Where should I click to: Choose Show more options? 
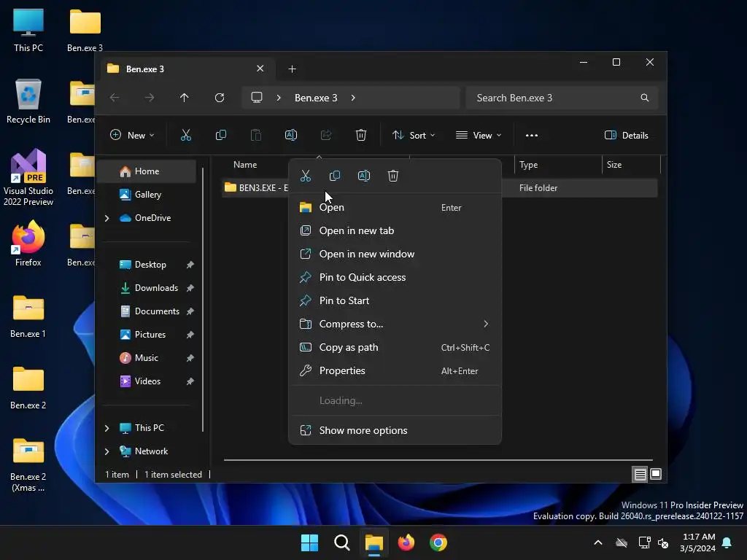[395, 430]
